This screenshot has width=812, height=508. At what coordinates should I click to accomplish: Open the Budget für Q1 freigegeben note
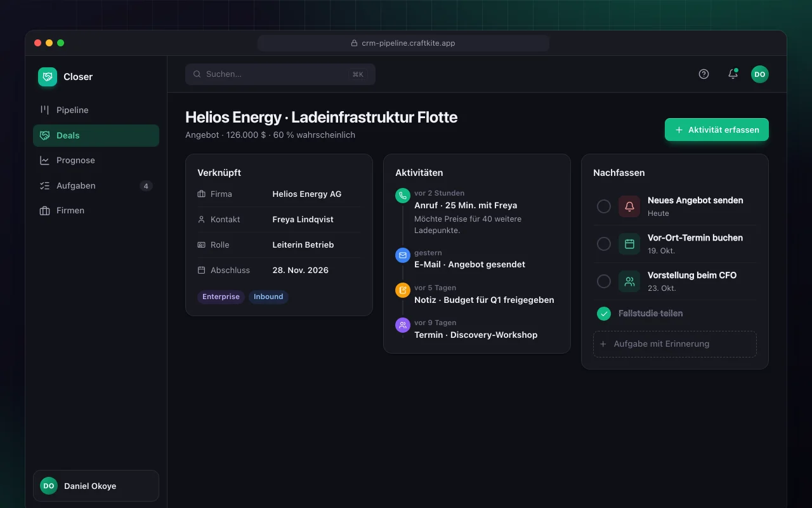[x=484, y=300]
